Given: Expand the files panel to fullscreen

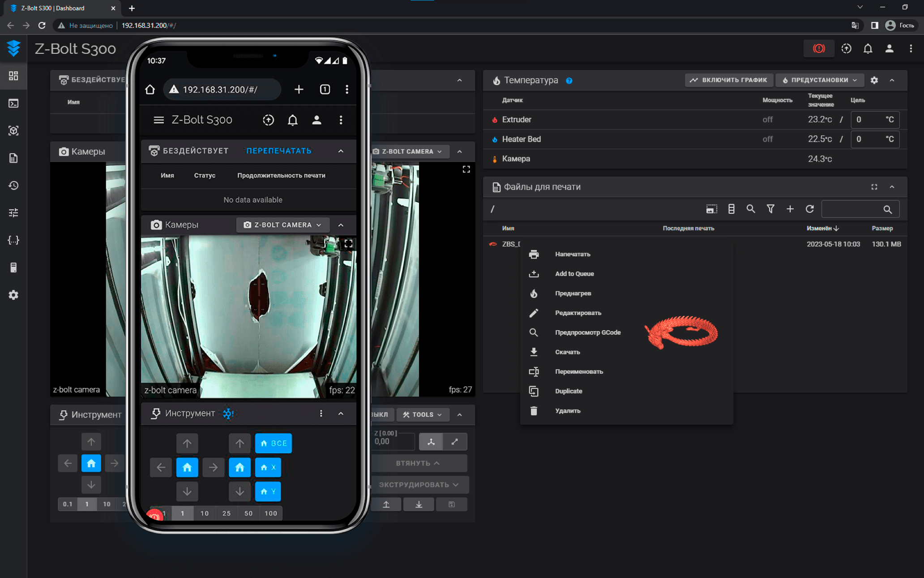Looking at the screenshot, I should coord(874,187).
